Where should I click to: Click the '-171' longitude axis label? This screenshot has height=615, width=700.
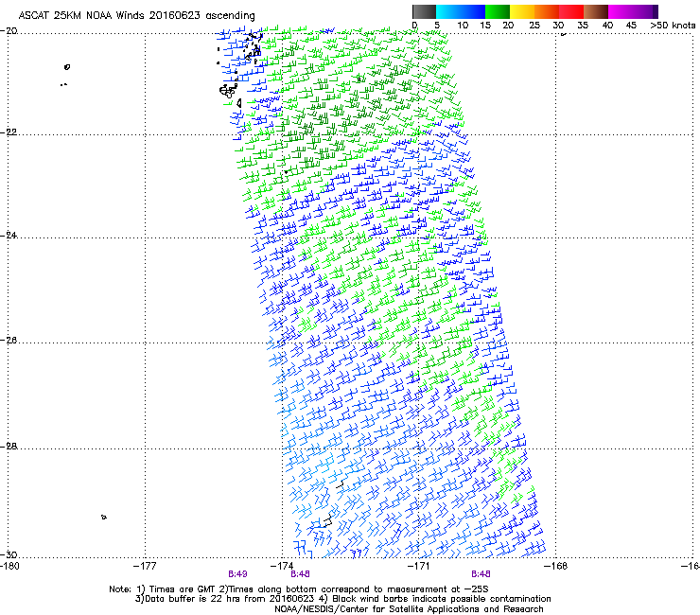pyautogui.click(x=419, y=566)
